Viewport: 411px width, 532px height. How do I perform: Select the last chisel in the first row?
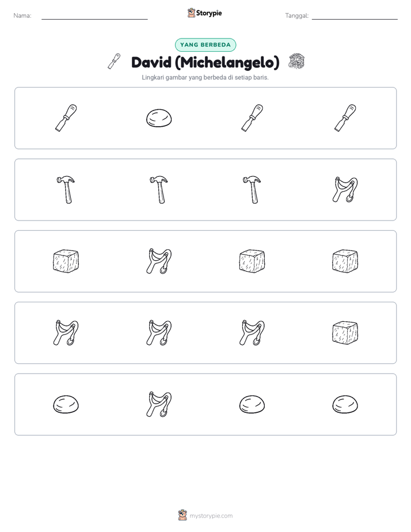(345, 118)
